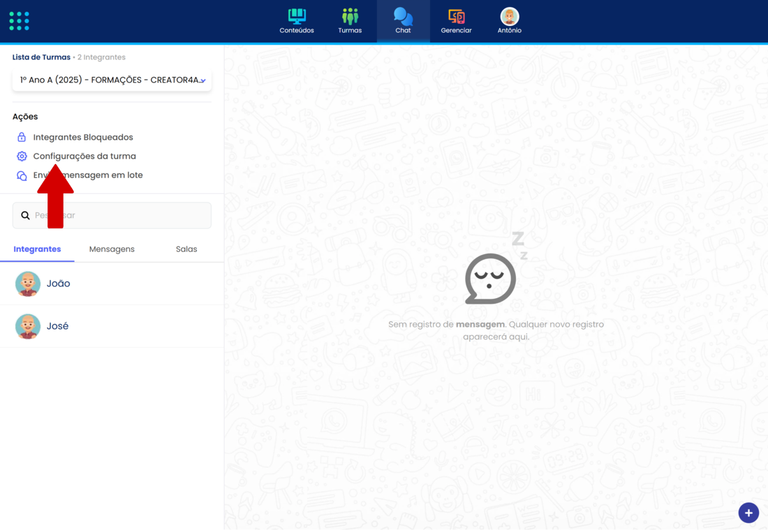The height and width of the screenshot is (532, 768).
Task: Go to Turmas page
Action: point(350,21)
